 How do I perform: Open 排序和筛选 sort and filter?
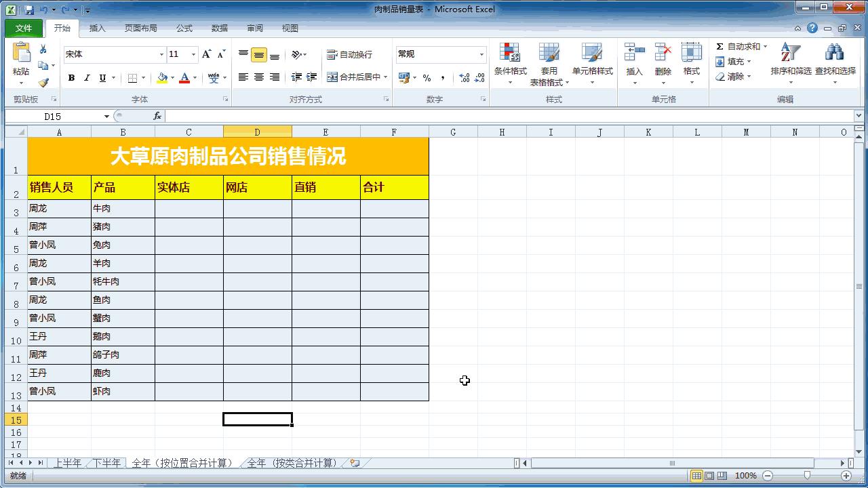tap(791, 64)
